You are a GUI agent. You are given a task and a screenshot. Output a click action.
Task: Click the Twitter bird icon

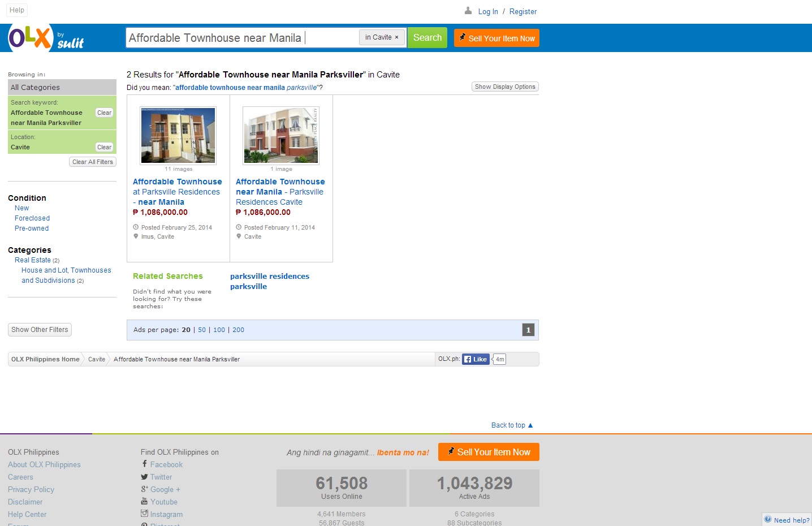click(x=144, y=477)
